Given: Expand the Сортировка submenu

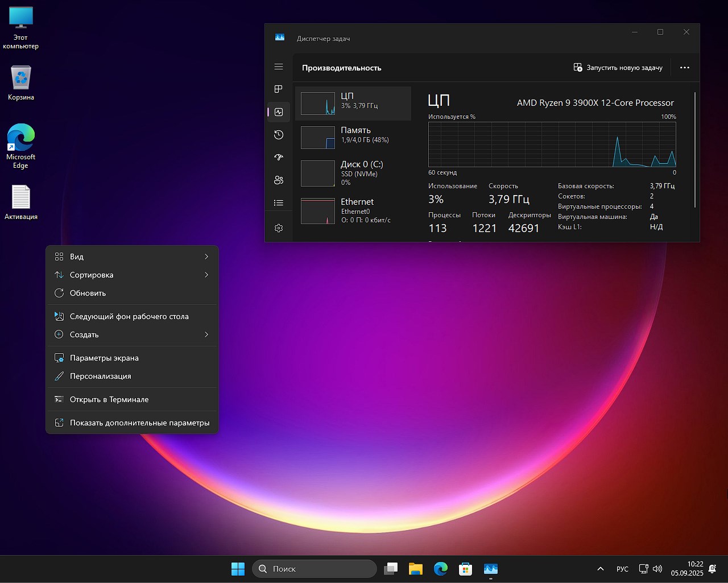Looking at the screenshot, I should point(132,275).
